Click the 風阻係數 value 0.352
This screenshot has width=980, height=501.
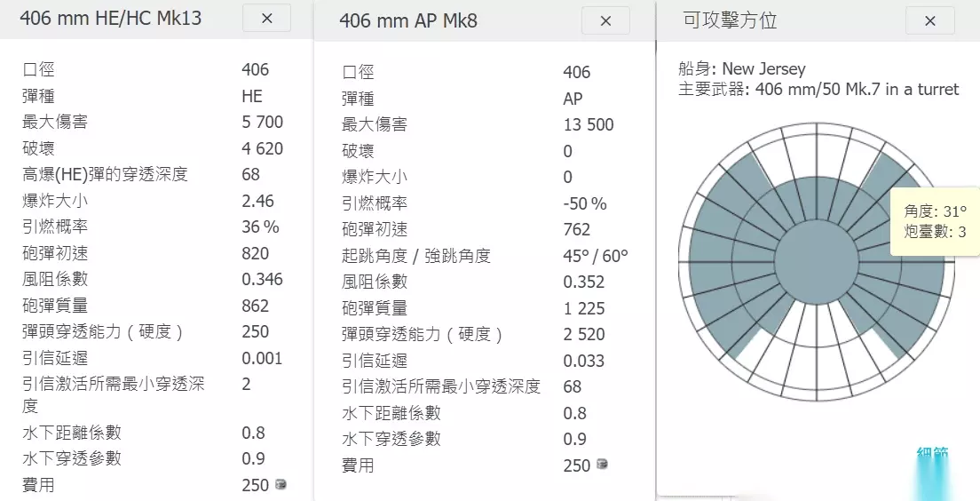click(x=583, y=282)
